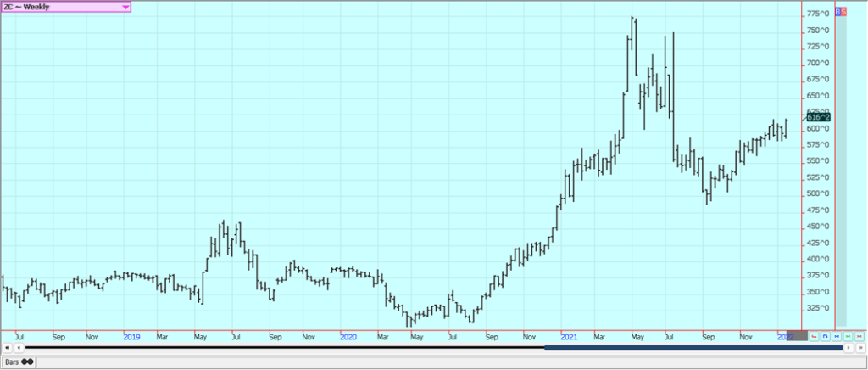Click the 2020 year label on time axis
868x370 pixels.
348,336
